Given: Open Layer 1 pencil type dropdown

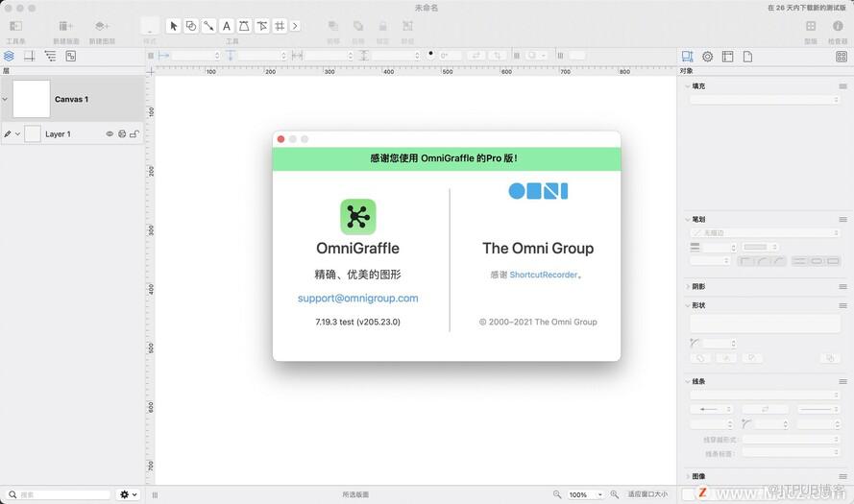Looking at the screenshot, I should click(12, 133).
